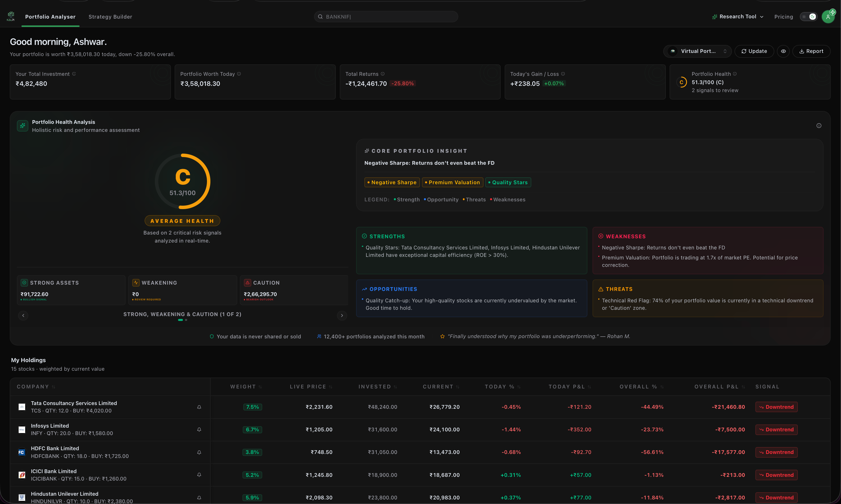
Task: Click the Hindustan Unilever company logo
Action: coord(22,497)
